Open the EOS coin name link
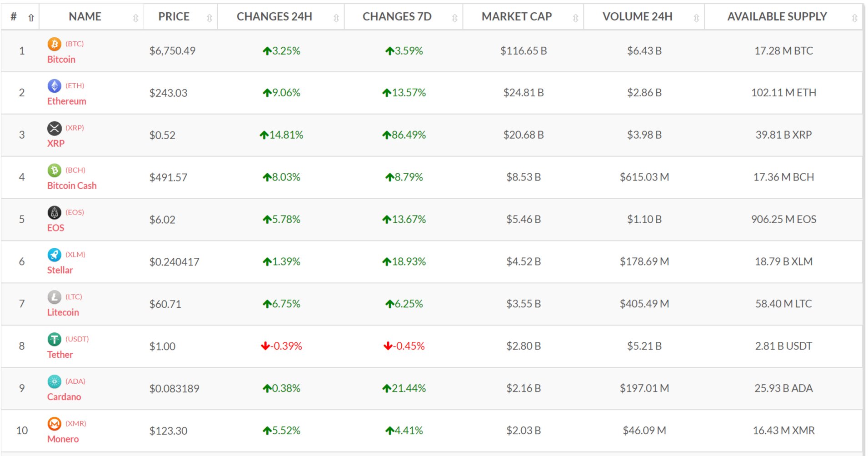This screenshot has height=456, width=868. [x=56, y=228]
